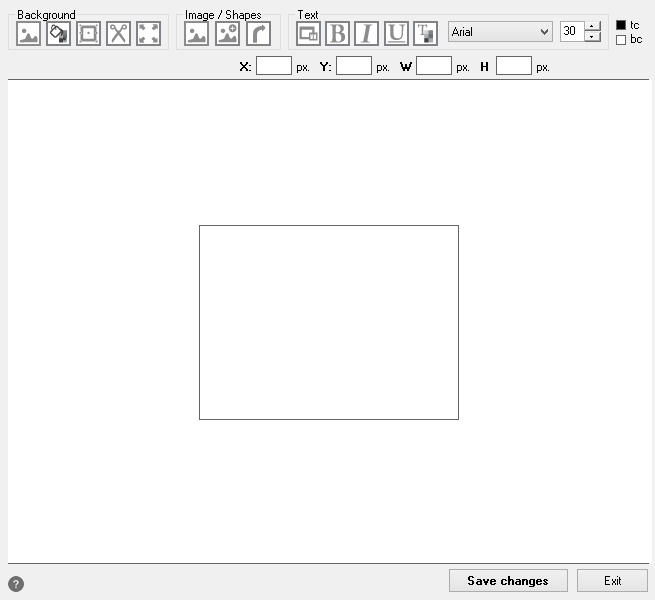
Task: Increase font size with up arrow
Action: [x=593, y=26]
